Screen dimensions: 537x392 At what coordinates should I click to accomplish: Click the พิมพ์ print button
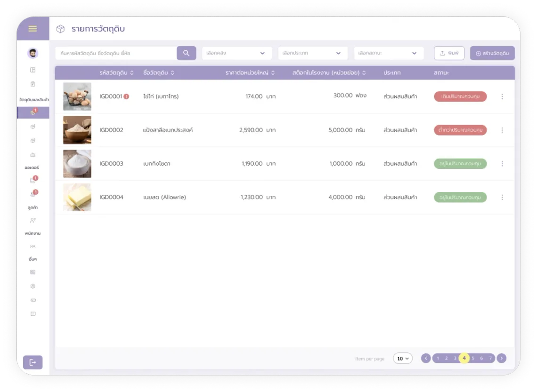[x=449, y=53]
